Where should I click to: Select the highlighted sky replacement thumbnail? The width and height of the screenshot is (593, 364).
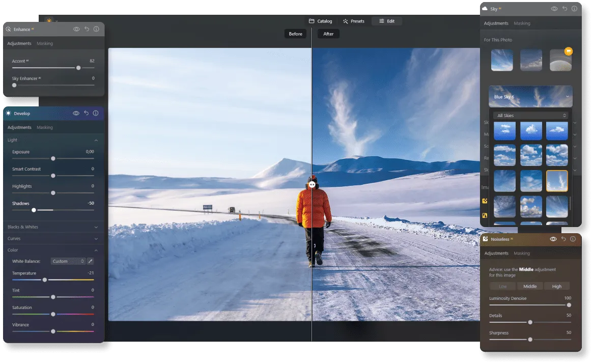(x=557, y=181)
